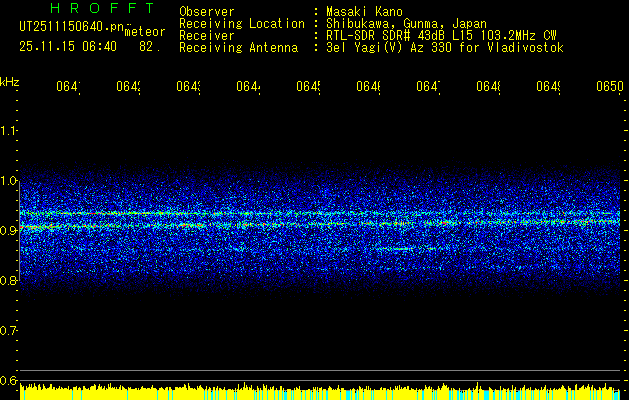This screenshot has height=400, width=629.
Task: Click the HROFFT title text
Action: tap(102, 8)
